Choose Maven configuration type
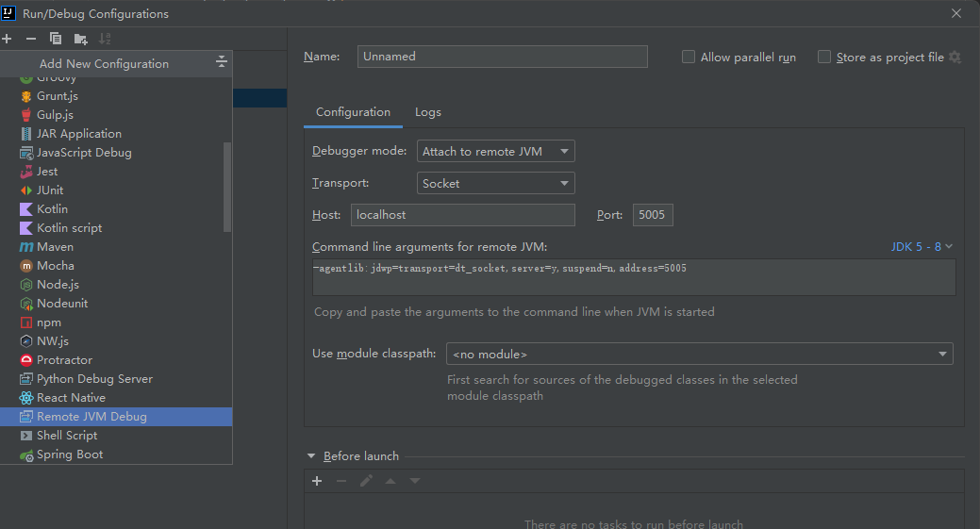This screenshot has width=980, height=529. tap(116, 247)
